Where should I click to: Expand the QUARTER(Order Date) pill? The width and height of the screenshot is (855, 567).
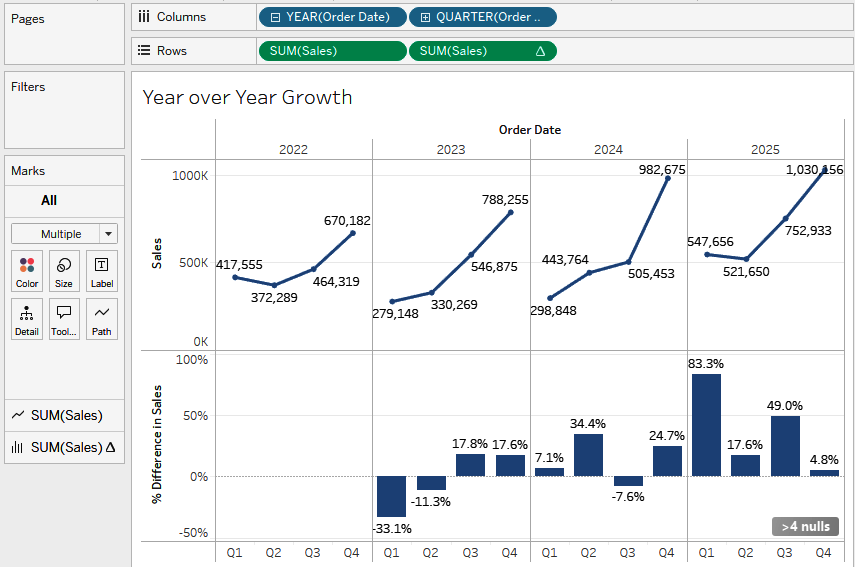[426, 17]
